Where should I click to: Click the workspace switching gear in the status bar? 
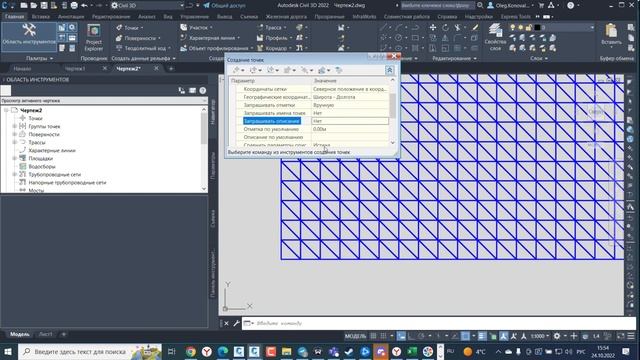coord(557,336)
